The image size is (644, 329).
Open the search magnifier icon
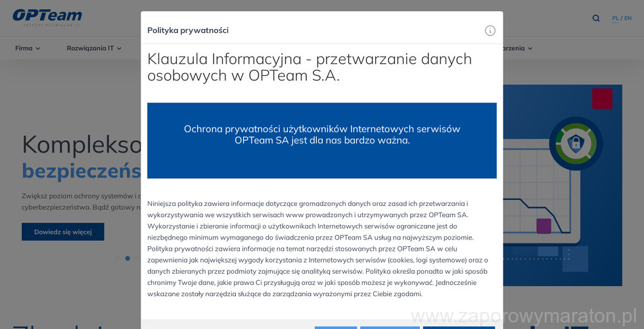(596, 18)
